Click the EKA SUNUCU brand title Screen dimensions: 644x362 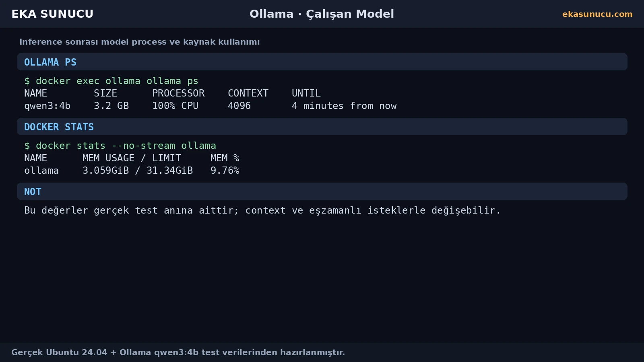pos(52,14)
